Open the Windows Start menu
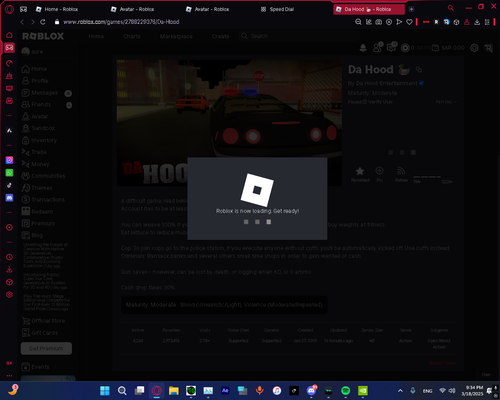This screenshot has width=500, height=400. (x=105, y=390)
